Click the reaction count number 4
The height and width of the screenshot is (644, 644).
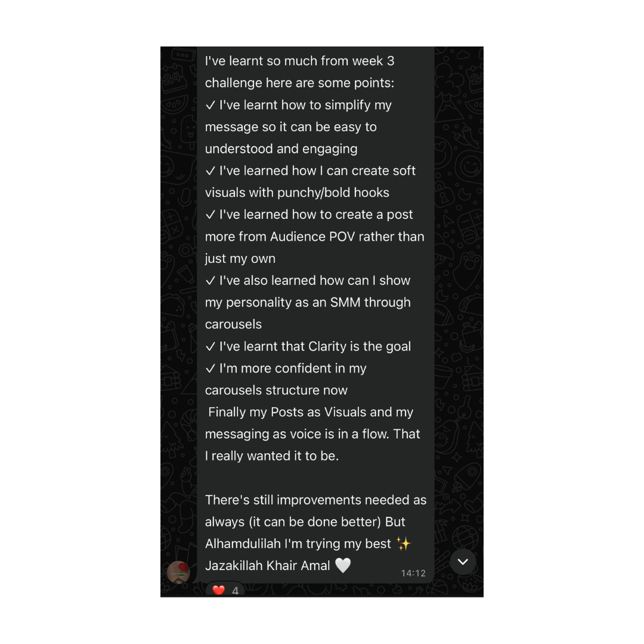(x=236, y=591)
